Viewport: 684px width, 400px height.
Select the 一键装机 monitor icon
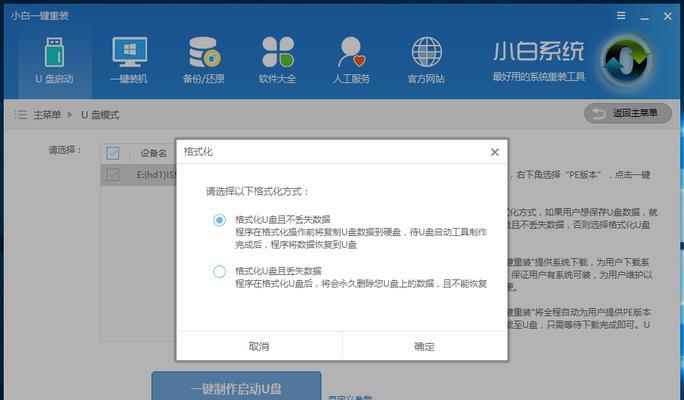coord(129,52)
